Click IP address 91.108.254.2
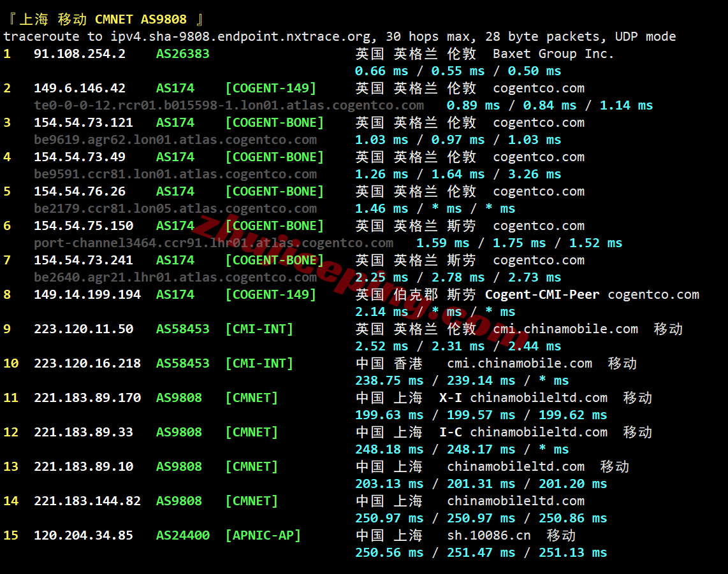The height and width of the screenshot is (574, 728). [x=80, y=54]
